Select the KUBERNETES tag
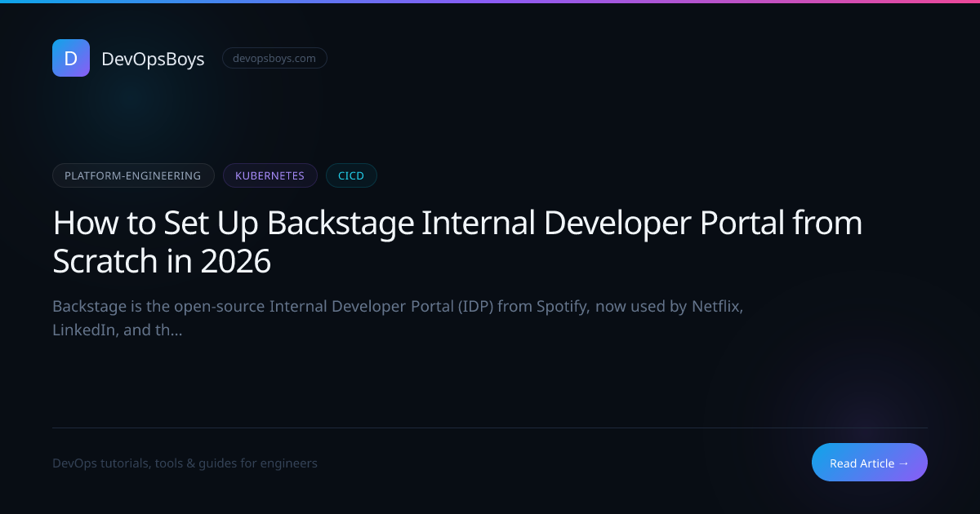Image resolution: width=980 pixels, height=514 pixels. tap(270, 175)
